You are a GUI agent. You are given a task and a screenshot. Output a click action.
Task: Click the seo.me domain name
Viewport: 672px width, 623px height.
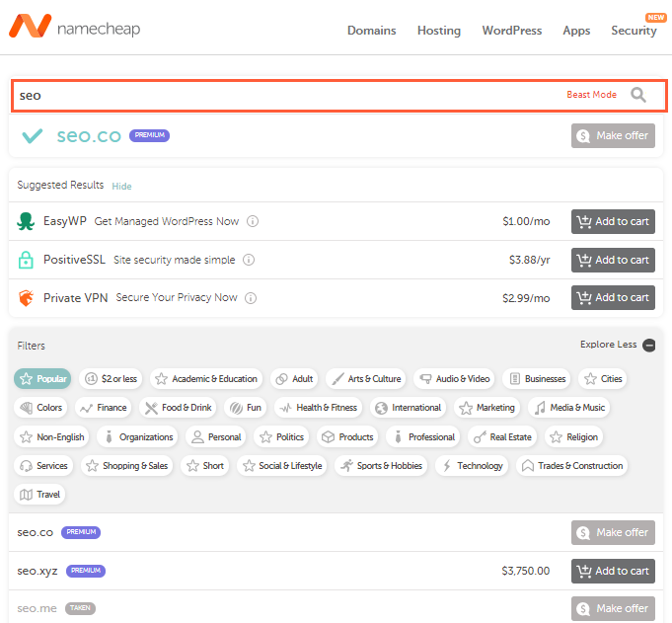[37, 608]
